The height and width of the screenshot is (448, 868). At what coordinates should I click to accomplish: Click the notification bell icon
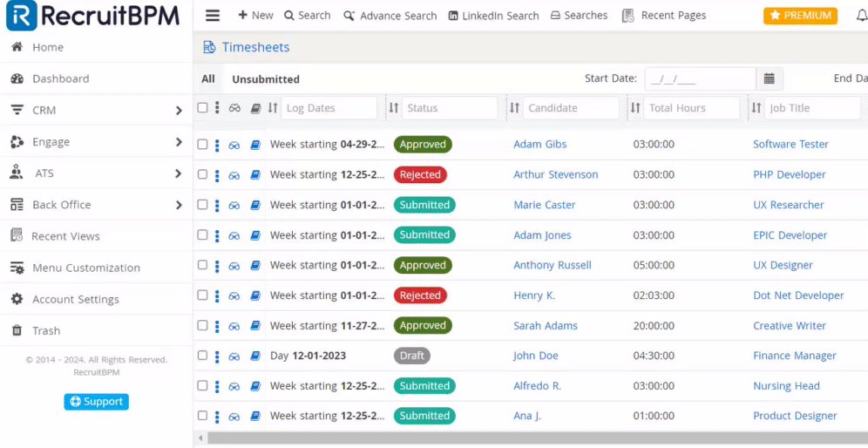[863, 16]
